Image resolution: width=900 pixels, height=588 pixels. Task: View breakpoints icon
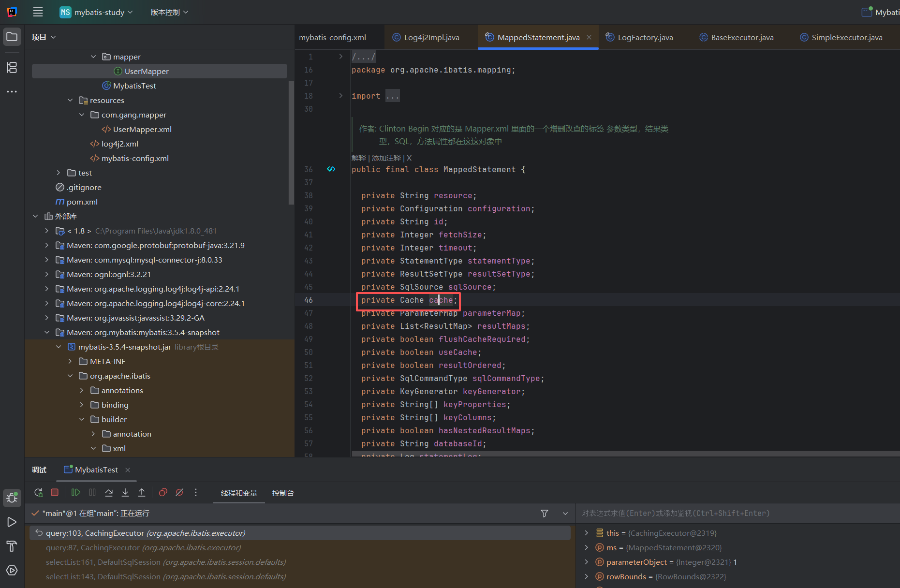click(163, 492)
